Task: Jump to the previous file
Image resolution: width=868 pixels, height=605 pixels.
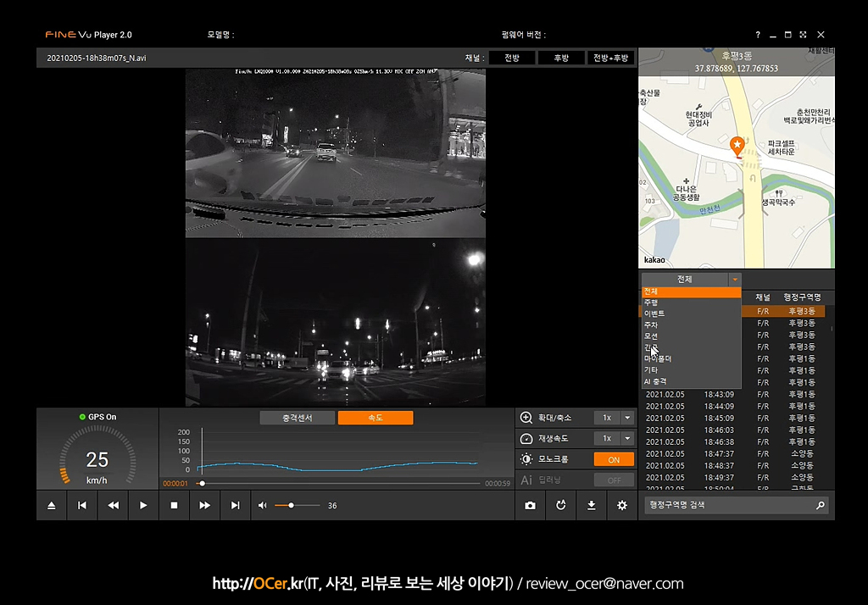Action: [x=82, y=505]
